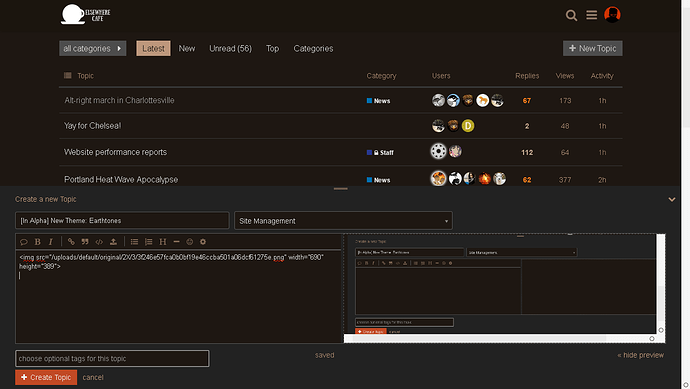Sort by the Activity column header

click(x=602, y=76)
